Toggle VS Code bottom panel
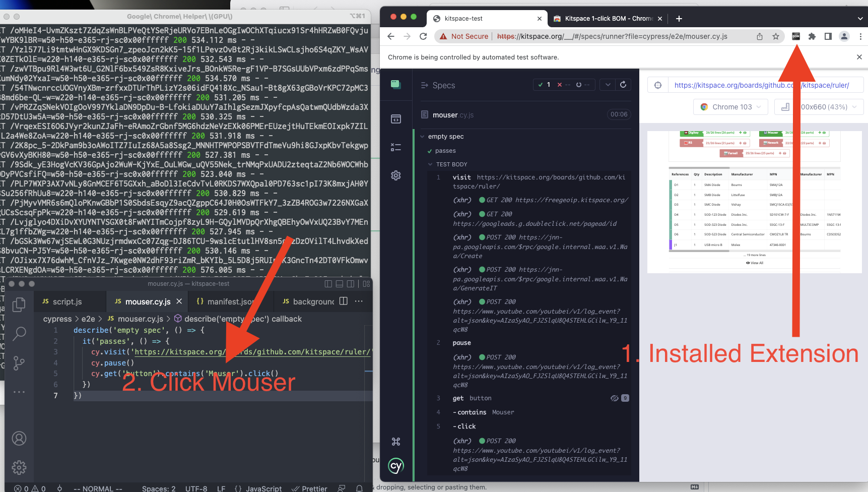The image size is (868, 492). pyautogui.click(x=340, y=284)
